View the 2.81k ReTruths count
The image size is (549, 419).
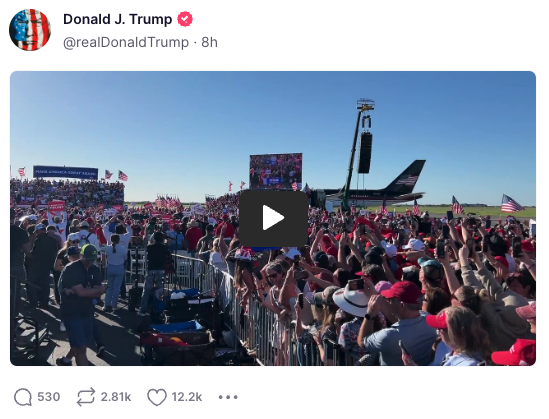[116, 397]
